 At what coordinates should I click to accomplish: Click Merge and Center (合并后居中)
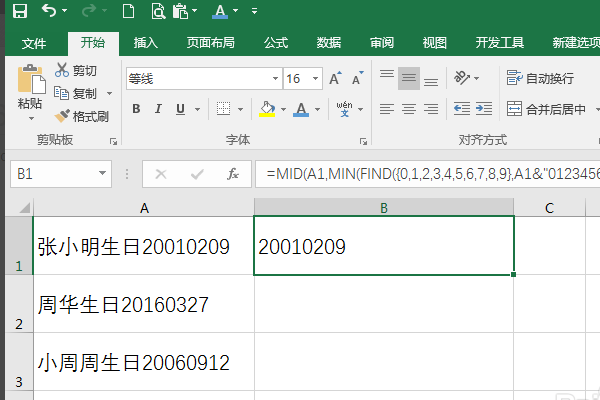546,109
